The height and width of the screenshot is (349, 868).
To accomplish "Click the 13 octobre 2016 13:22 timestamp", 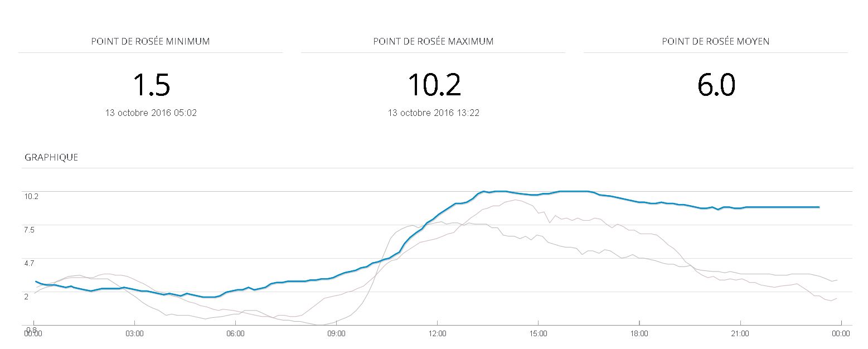I will (434, 113).
